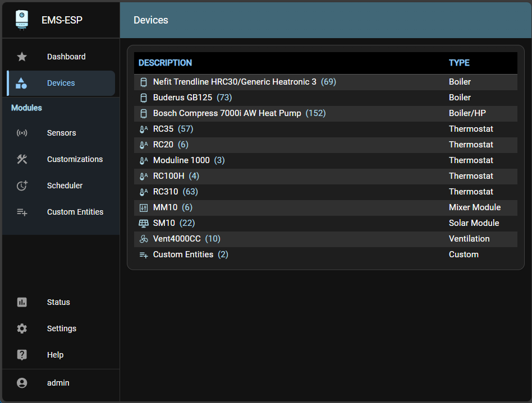The width and height of the screenshot is (532, 403).
Task: Click the Sensors signal icon in the sidebar
Action: coord(21,133)
